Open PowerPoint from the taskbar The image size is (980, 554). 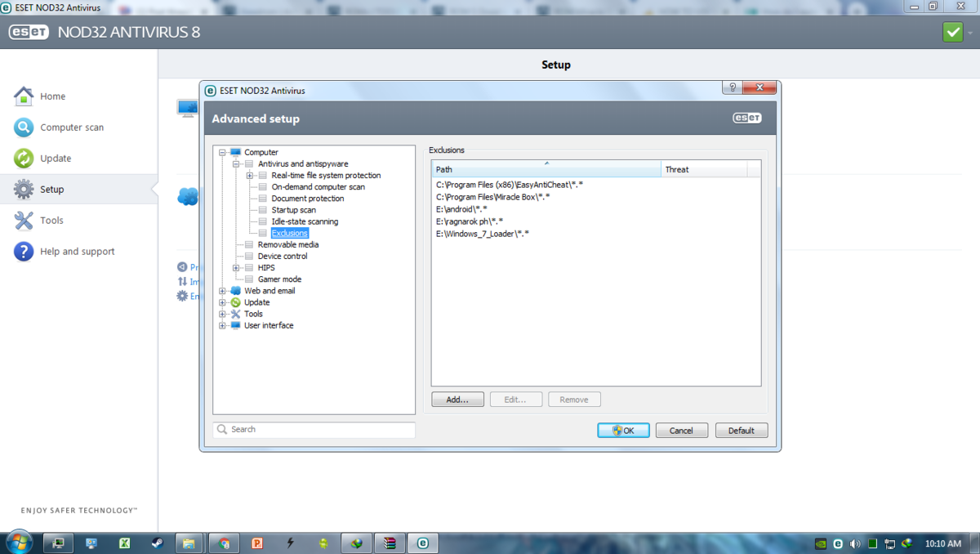coord(256,543)
